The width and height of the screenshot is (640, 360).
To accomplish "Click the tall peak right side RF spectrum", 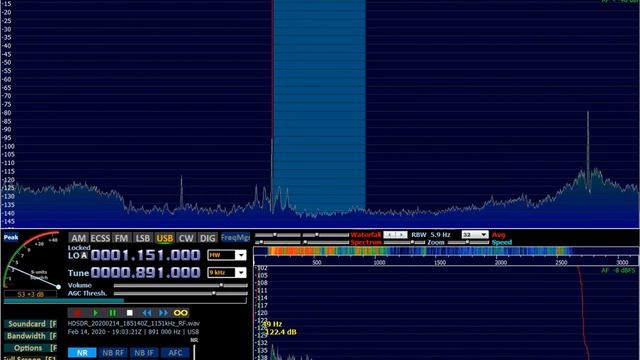I will click(x=588, y=151).
